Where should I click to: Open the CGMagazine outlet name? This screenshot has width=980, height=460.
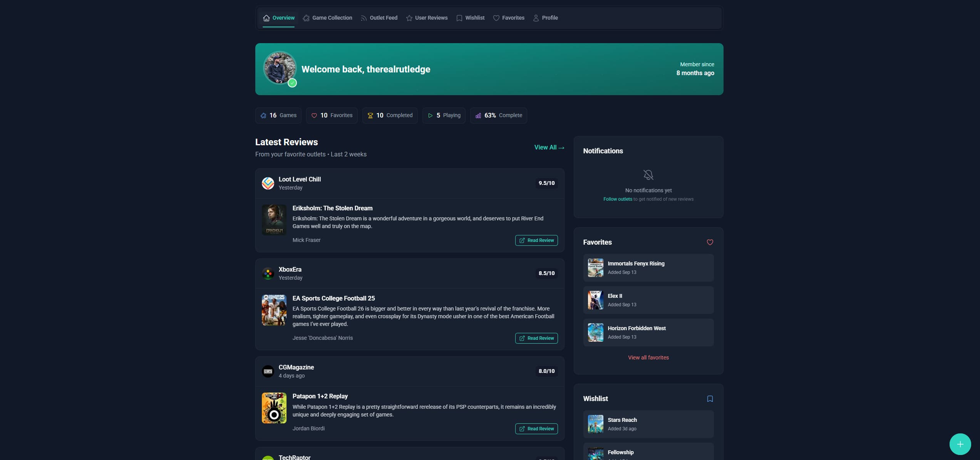point(296,367)
